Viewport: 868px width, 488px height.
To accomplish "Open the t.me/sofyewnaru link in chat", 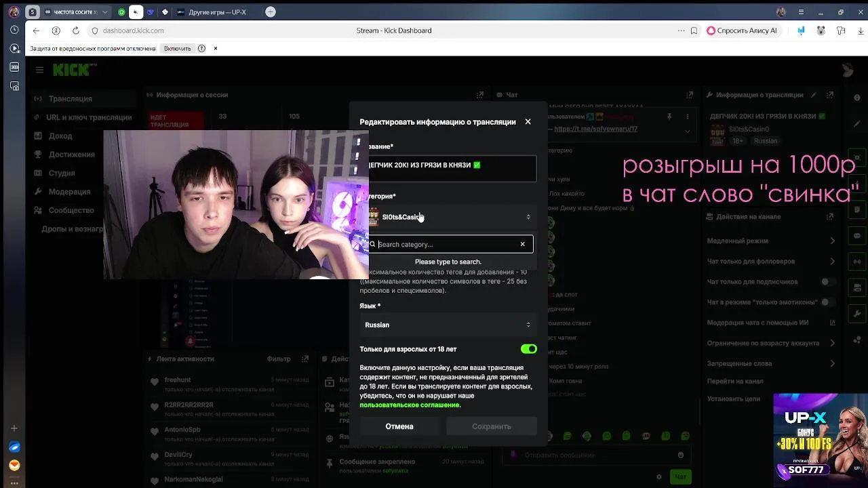I will [x=596, y=129].
